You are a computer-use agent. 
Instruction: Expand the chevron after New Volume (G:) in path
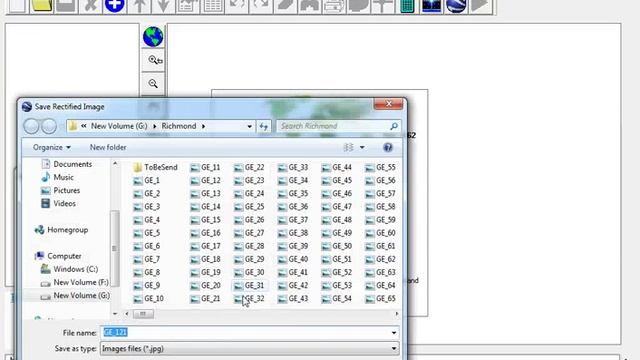pos(155,127)
